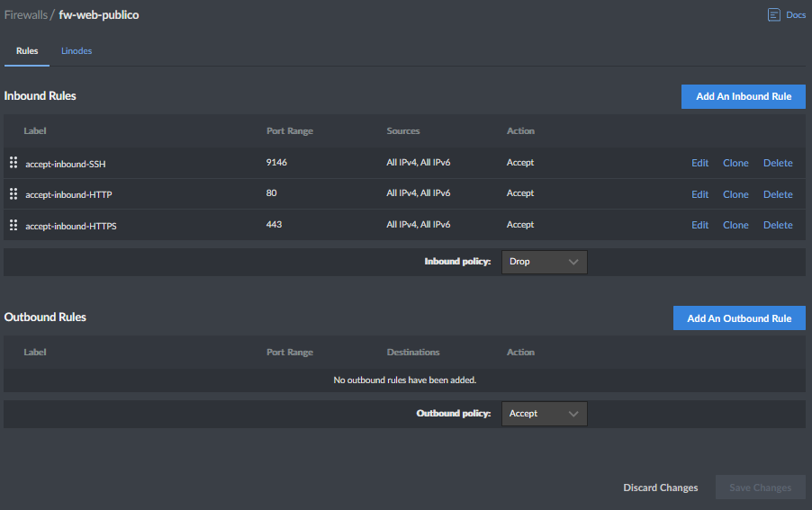Clone the accept-inbound-SSH rule

point(735,164)
